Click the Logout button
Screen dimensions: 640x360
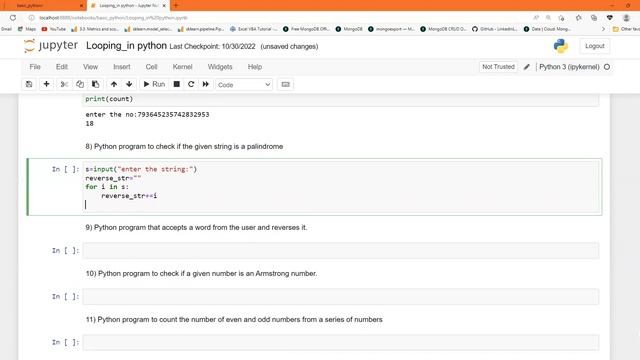click(x=595, y=46)
